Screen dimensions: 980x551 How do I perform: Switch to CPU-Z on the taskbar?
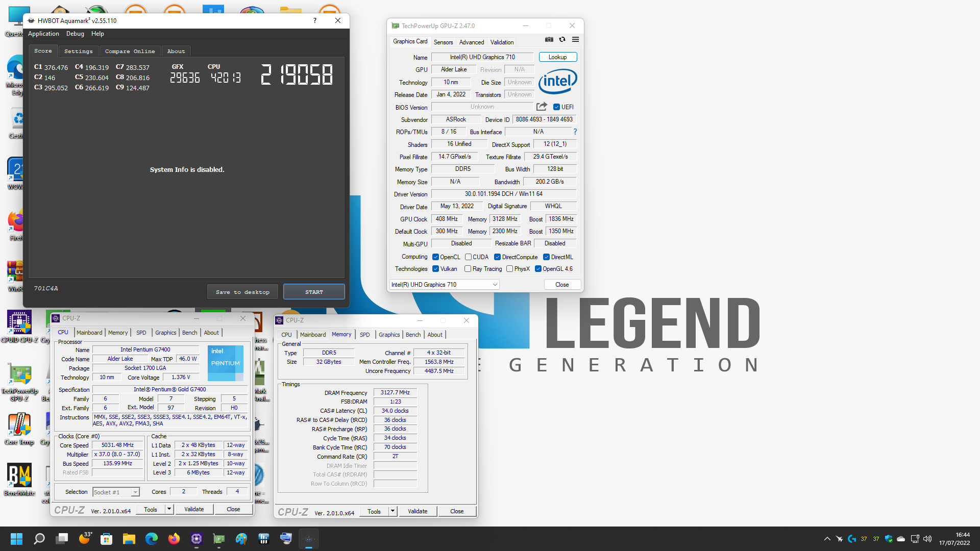pos(197,539)
